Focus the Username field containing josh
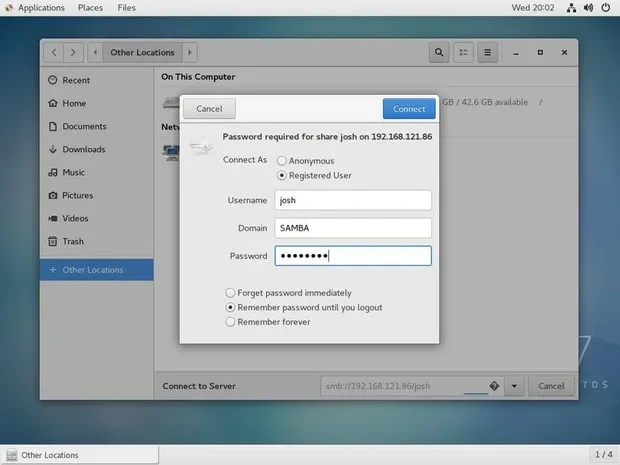Image resolution: width=620 pixels, height=465 pixels. (x=353, y=200)
